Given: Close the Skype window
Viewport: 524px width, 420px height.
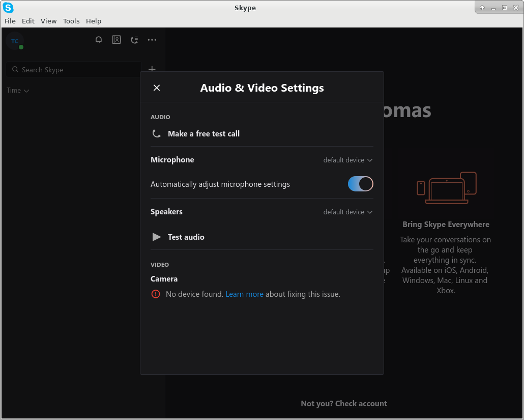Looking at the screenshot, I should [x=516, y=8].
